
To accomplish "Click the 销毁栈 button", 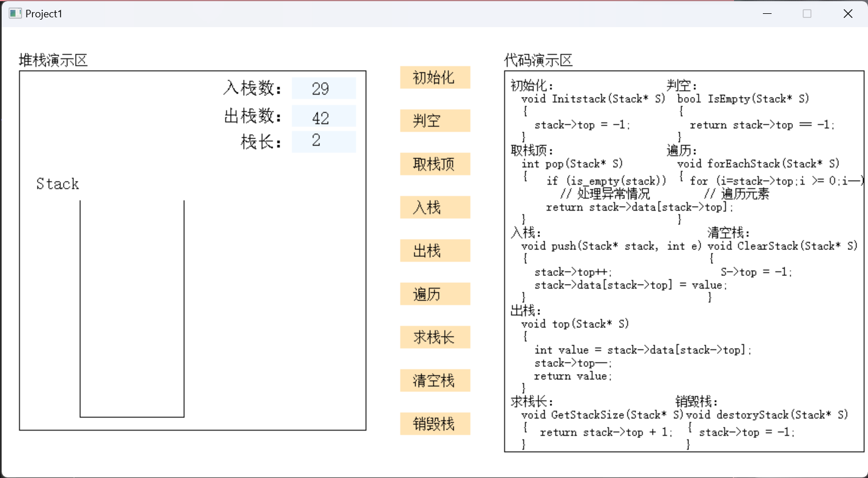I will tap(435, 424).
